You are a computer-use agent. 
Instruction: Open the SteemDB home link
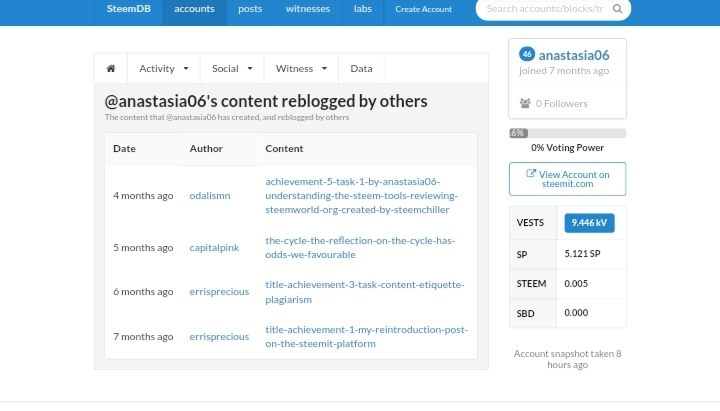point(129,9)
